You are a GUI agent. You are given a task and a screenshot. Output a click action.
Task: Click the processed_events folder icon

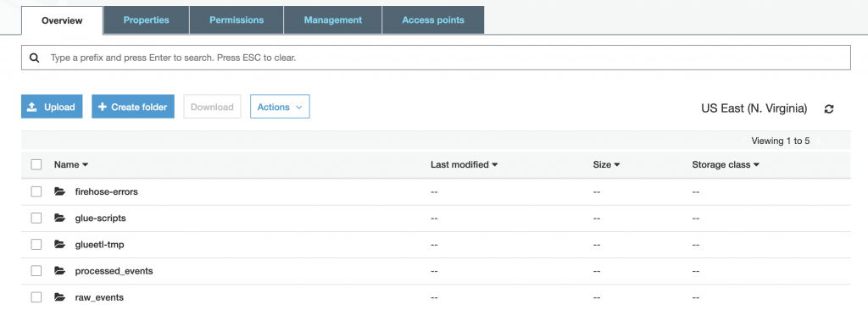(60, 271)
